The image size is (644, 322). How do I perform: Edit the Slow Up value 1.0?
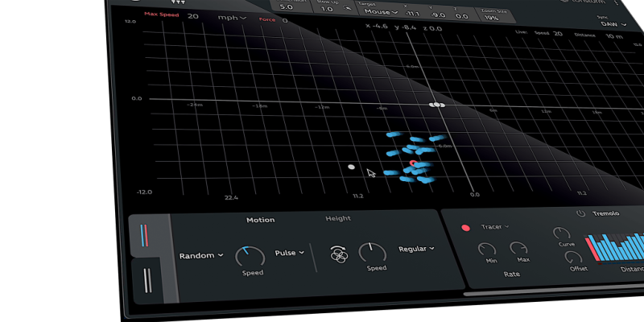326,9
